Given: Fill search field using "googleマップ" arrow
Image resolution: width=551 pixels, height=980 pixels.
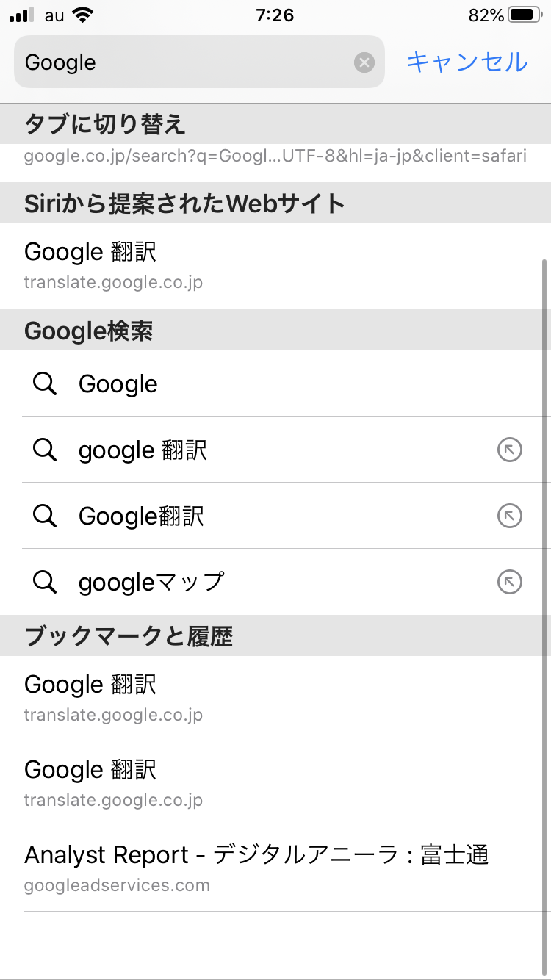Looking at the screenshot, I should click(509, 582).
